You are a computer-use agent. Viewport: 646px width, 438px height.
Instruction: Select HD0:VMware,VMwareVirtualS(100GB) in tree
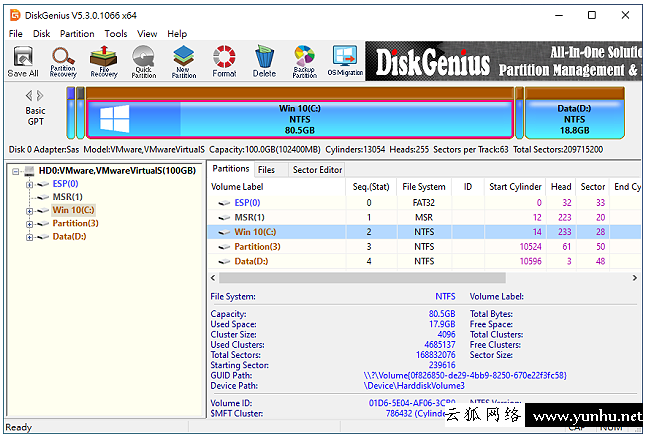click(117, 171)
